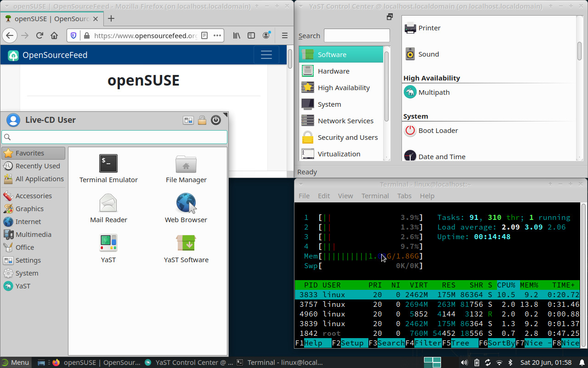Open Firefox's hamburger application menu
Image resolution: width=588 pixels, height=368 pixels.
(x=284, y=35)
